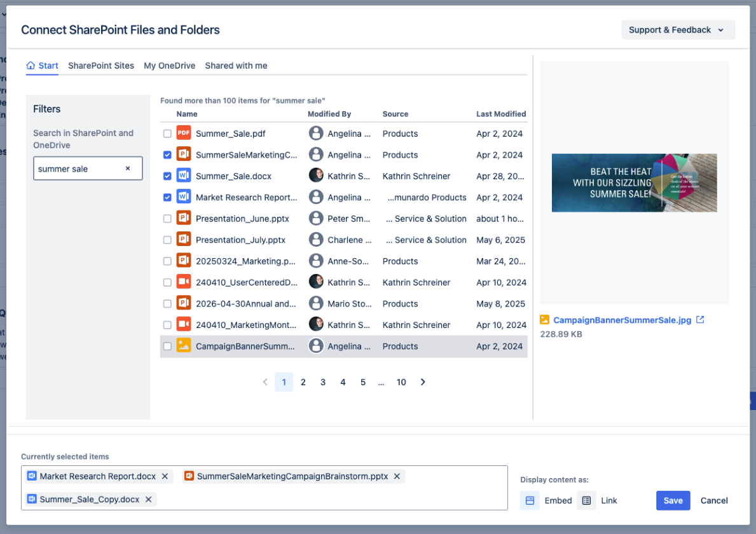The height and width of the screenshot is (534, 756).
Task: Click the summer sale banner preview image
Action: [x=634, y=182]
